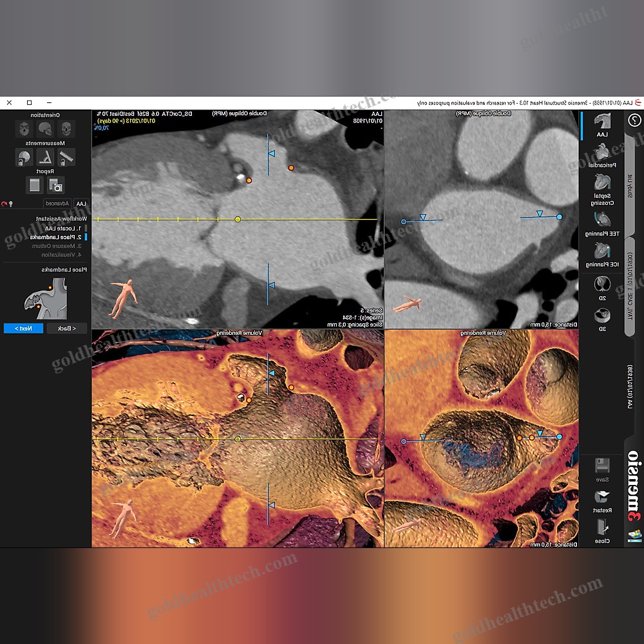
Task: Click the Back button
Action: click(66, 328)
